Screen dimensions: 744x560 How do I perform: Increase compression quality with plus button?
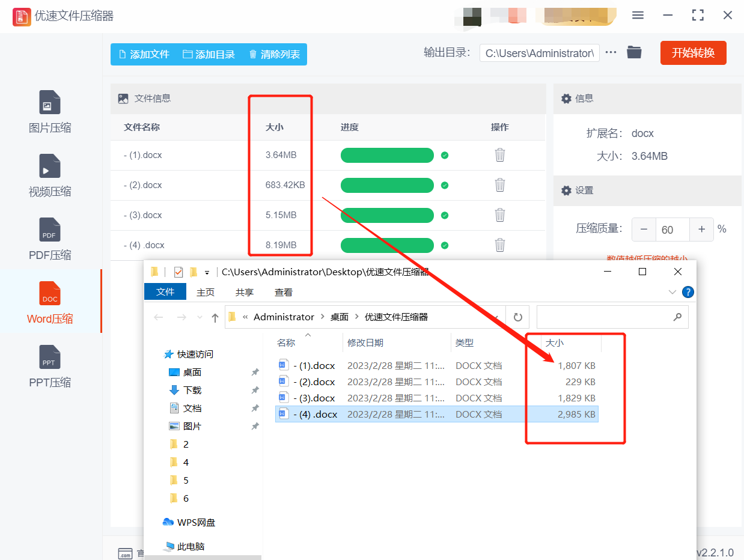coord(702,230)
